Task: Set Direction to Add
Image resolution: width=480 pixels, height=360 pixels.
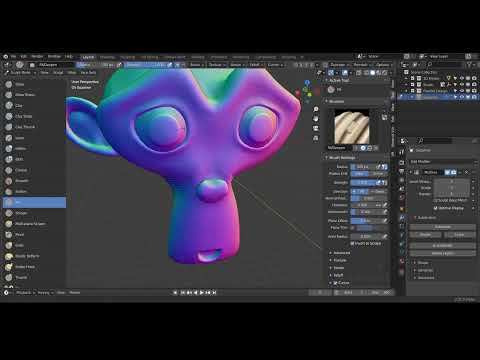Action: [x=360, y=192]
